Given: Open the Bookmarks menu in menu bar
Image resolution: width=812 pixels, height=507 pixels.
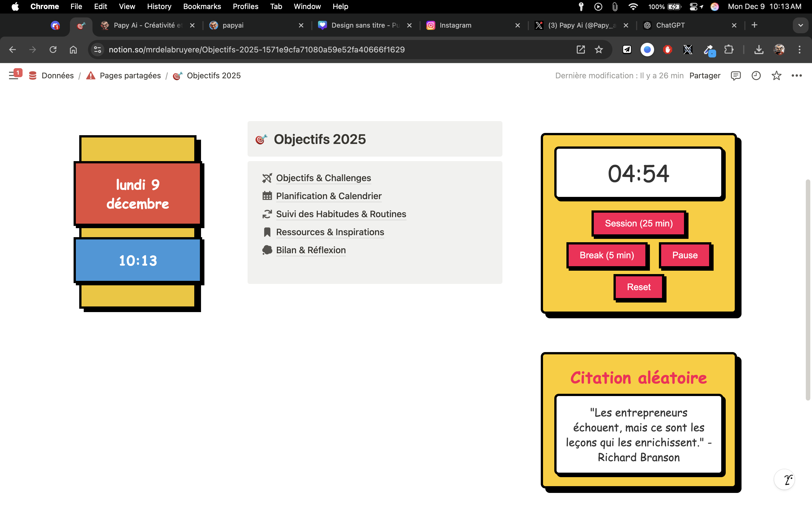Looking at the screenshot, I should [202, 6].
